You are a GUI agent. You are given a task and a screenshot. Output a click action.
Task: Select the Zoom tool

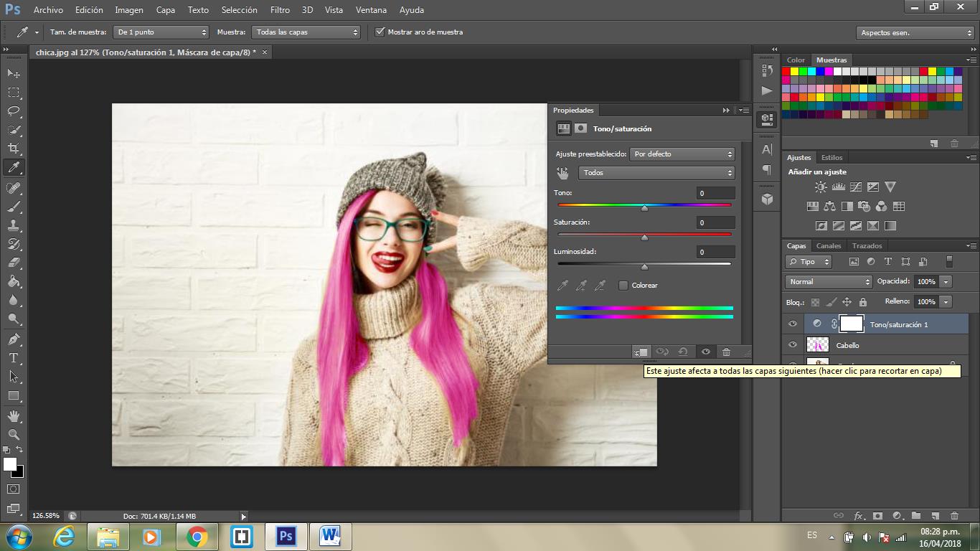point(14,434)
